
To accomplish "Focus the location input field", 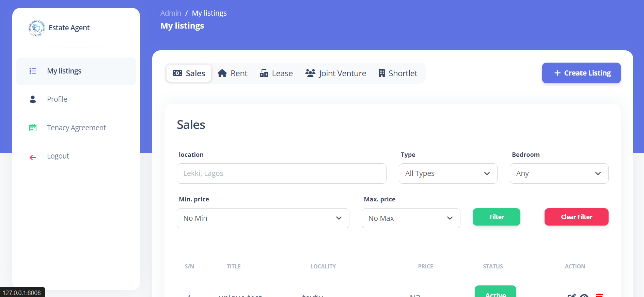I will 281,174.
